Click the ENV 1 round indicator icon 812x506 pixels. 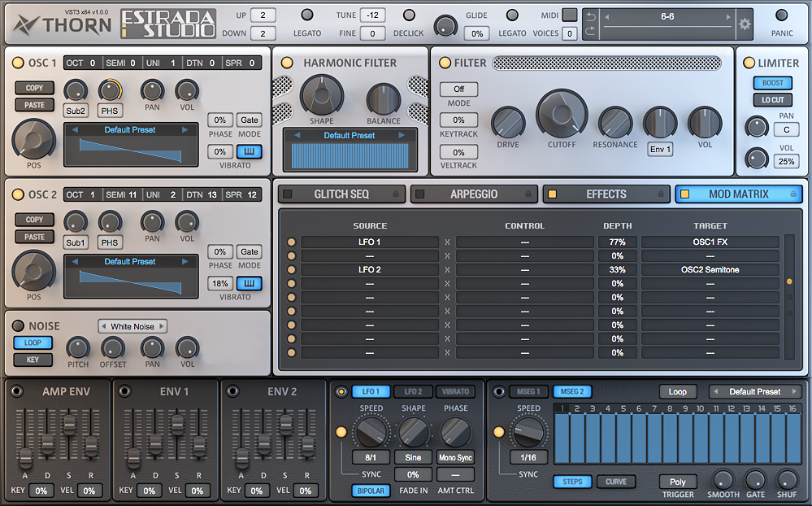click(x=124, y=391)
